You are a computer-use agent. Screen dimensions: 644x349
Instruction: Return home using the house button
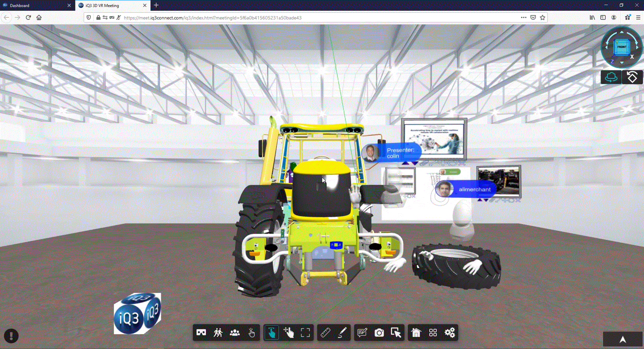[x=416, y=333]
